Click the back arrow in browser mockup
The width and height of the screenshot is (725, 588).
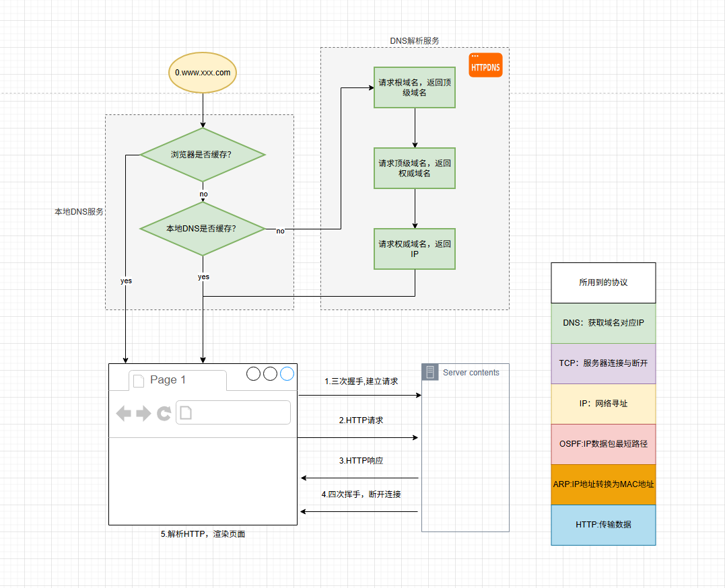(x=124, y=413)
